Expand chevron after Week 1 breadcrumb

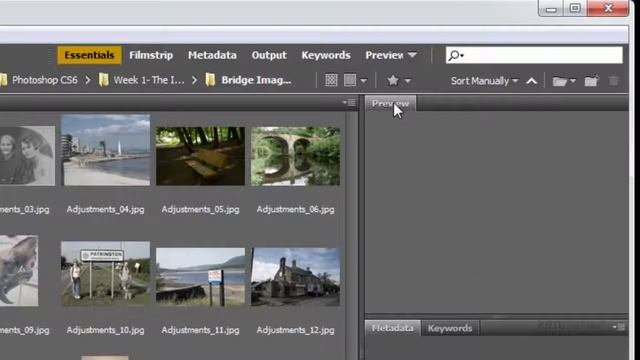[194, 80]
